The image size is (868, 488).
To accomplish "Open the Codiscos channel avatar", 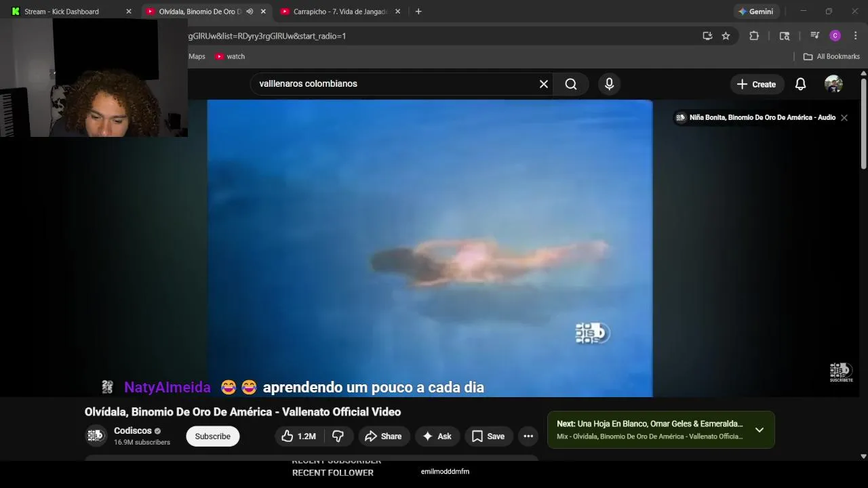I will coord(96,436).
